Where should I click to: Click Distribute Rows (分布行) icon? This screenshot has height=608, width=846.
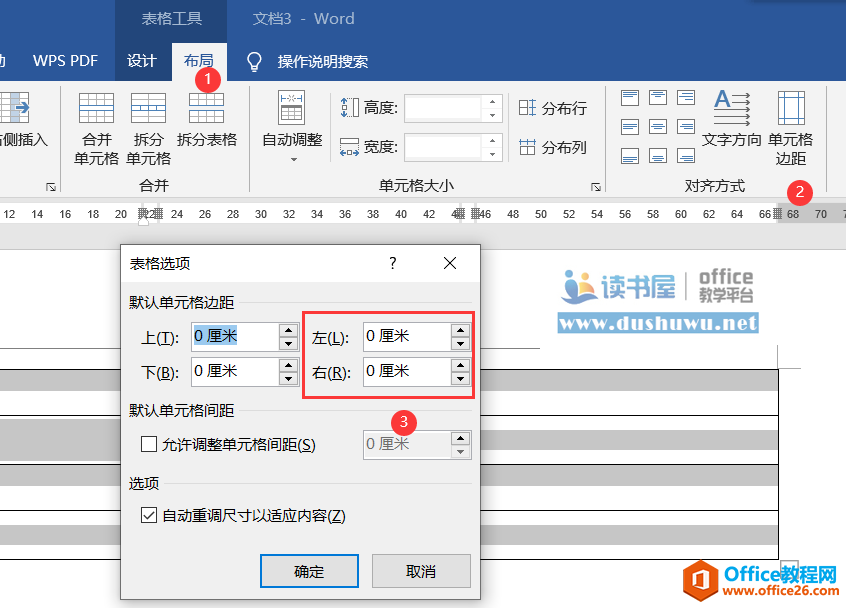[528, 108]
